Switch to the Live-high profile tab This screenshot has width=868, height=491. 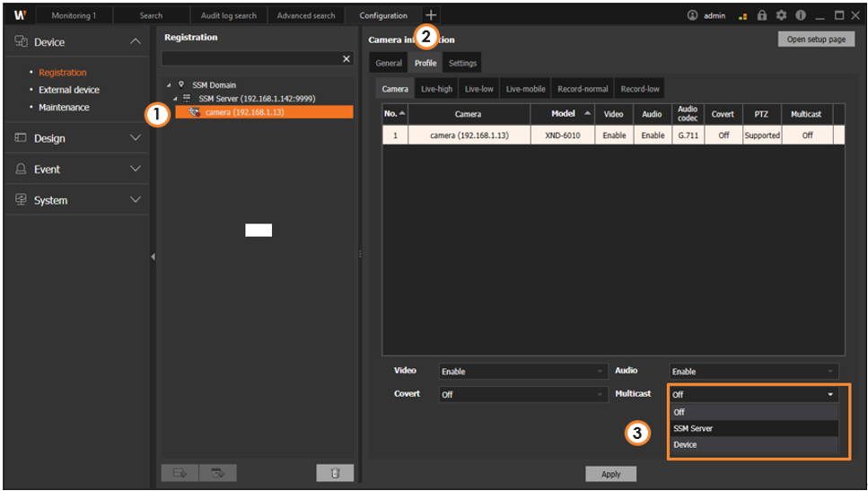coord(437,89)
